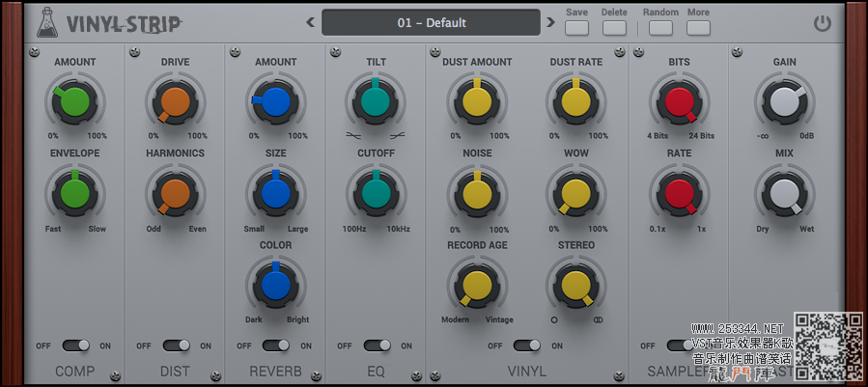Click the 'Even' label under HARMONICS
The height and width of the screenshot is (387, 868).
click(x=197, y=229)
